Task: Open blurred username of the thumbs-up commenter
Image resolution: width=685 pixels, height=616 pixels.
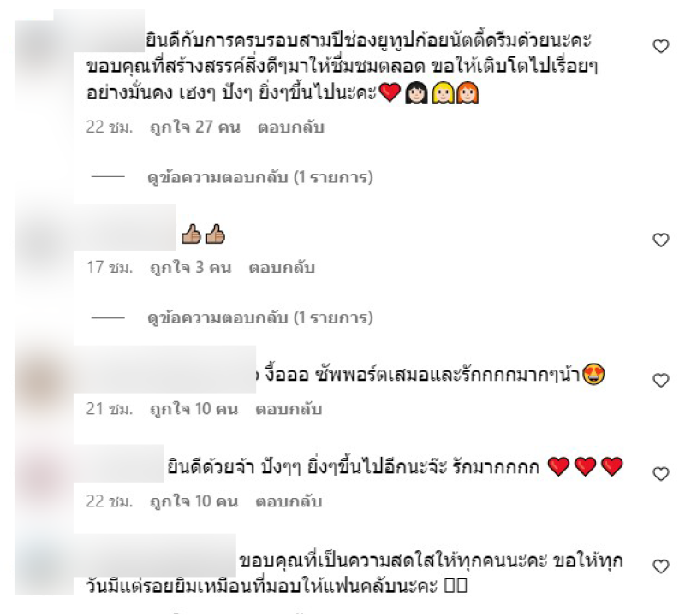Action: point(124,228)
